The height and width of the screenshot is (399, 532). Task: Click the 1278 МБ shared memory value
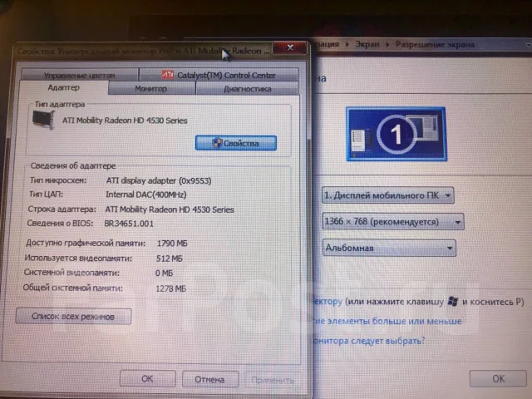tap(171, 288)
